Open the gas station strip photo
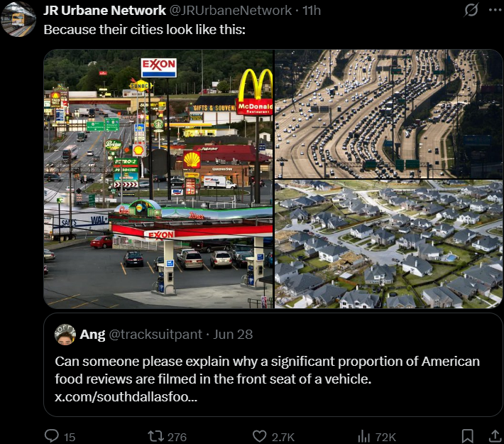The height and width of the screenshot is (444, 504). pos(158,179)
